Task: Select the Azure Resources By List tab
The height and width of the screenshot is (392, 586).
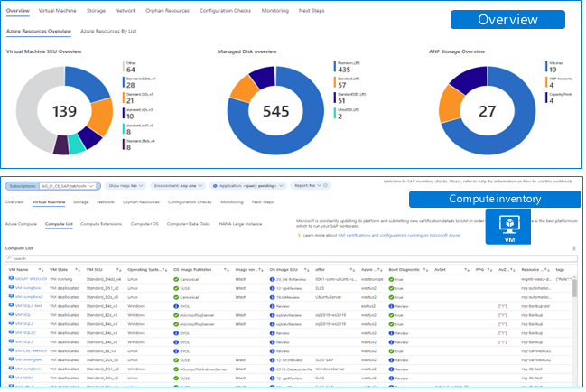Action: point(108,32)
